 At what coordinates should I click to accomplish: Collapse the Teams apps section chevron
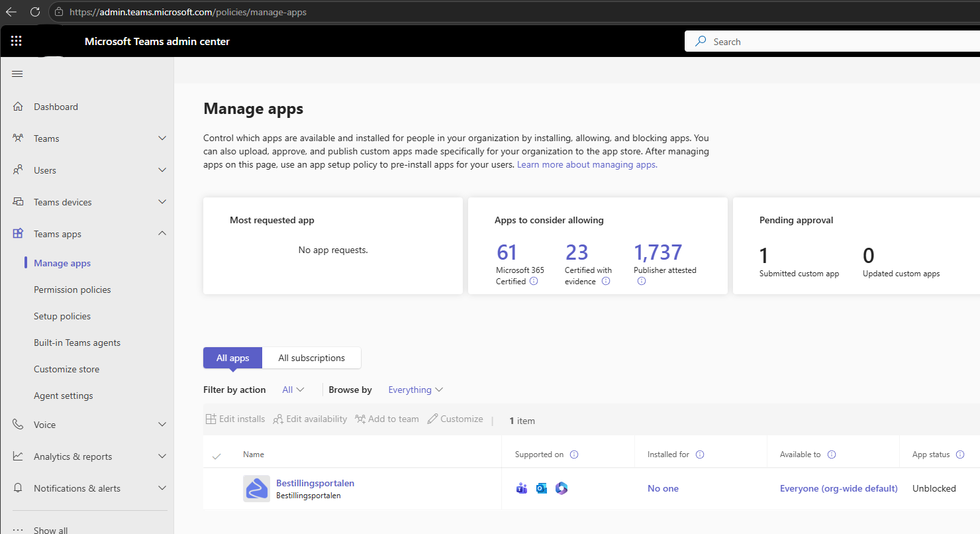point(162,233)
